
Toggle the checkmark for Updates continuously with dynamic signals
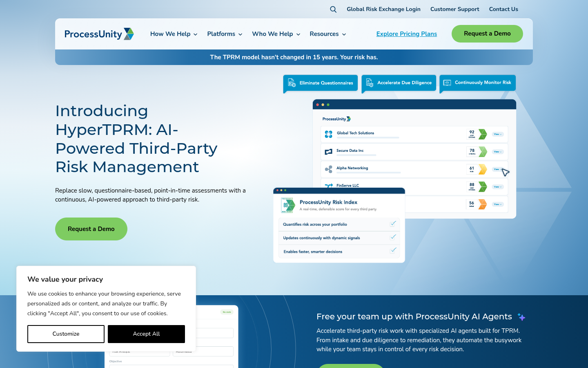[393, 237]
